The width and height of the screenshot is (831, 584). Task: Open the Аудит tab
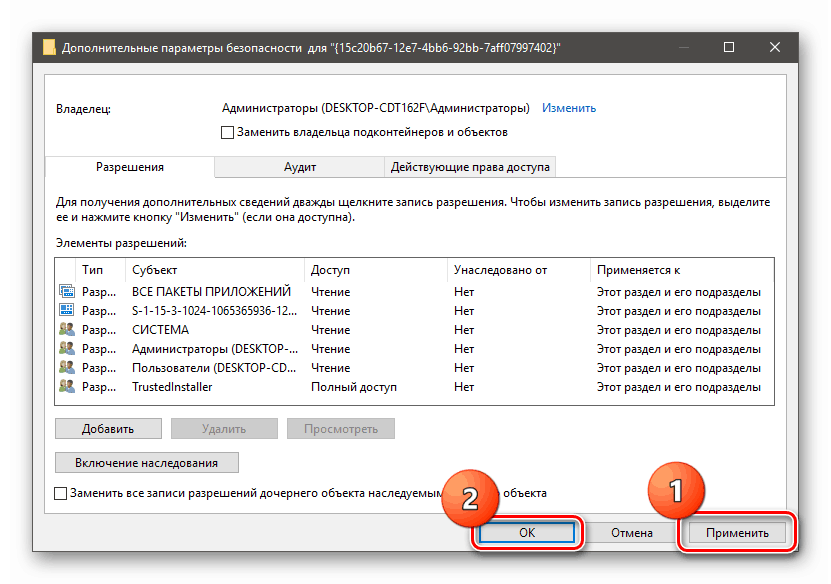299,167
